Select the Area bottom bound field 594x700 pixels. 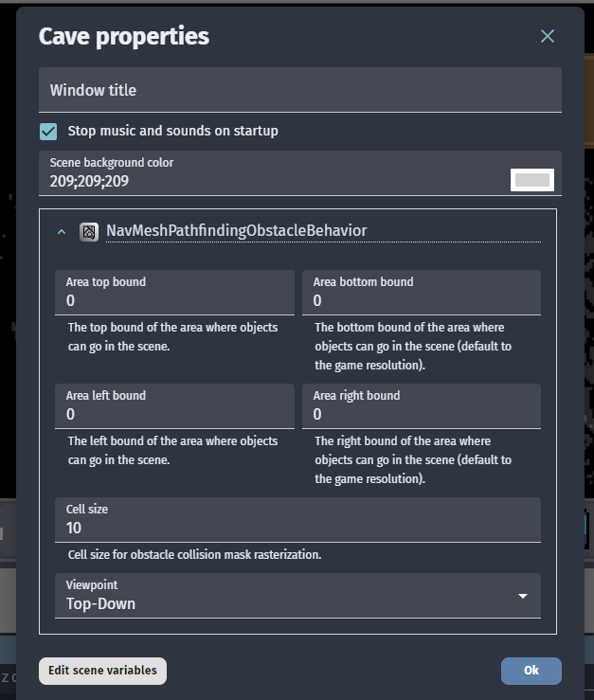(422, 300)
